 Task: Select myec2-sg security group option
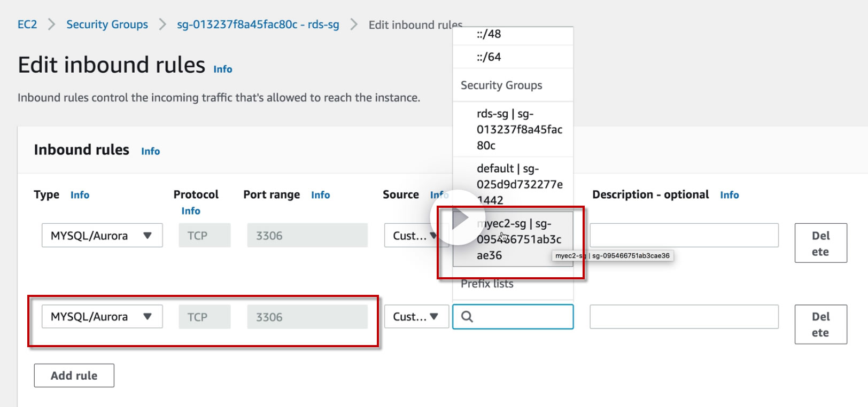pos(518,239)
